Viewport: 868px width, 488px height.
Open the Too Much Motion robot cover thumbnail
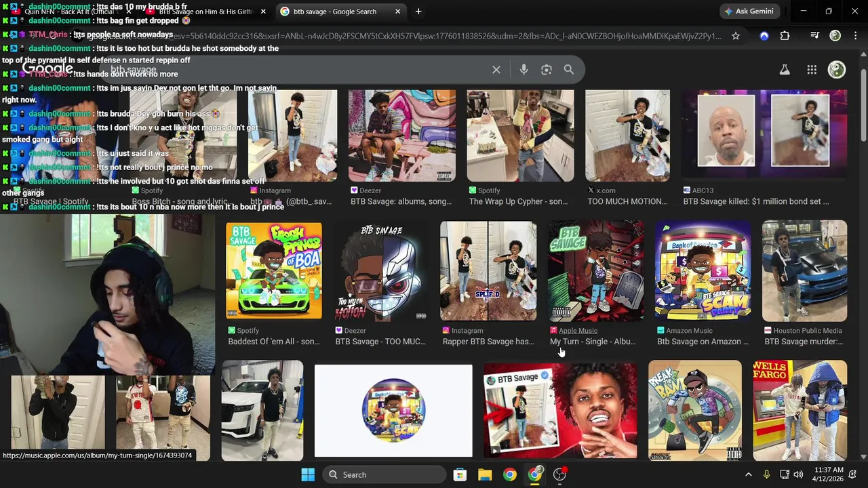click(x=381, y=270)
